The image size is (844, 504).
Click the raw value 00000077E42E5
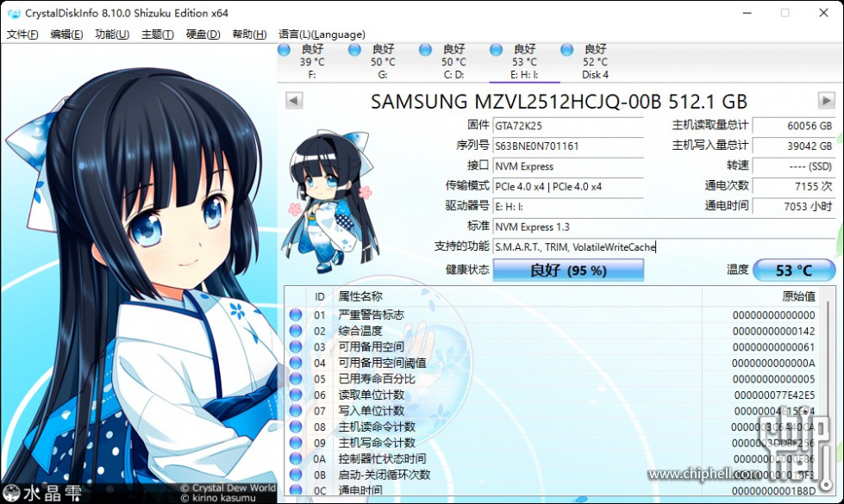pos(774,395)
